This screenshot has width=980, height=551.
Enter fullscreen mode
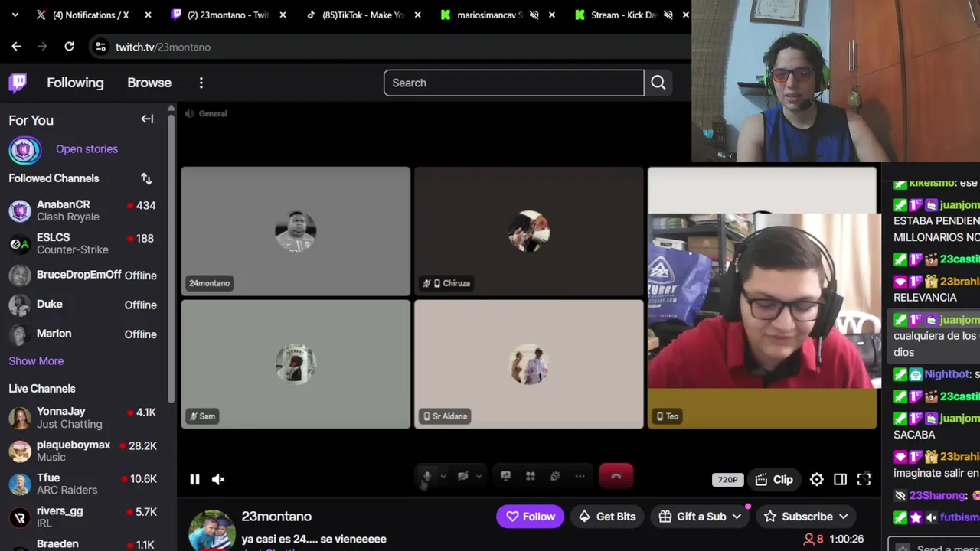[864, 480]
